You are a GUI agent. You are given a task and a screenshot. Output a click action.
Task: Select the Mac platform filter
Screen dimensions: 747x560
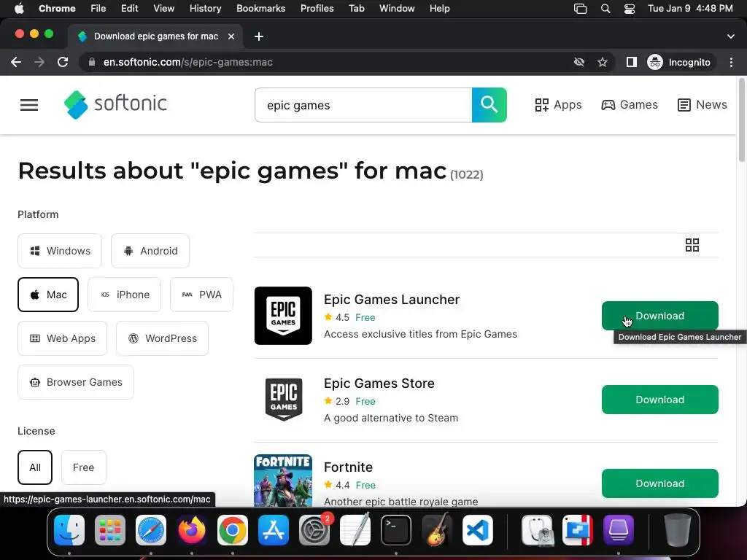(48, 295)
